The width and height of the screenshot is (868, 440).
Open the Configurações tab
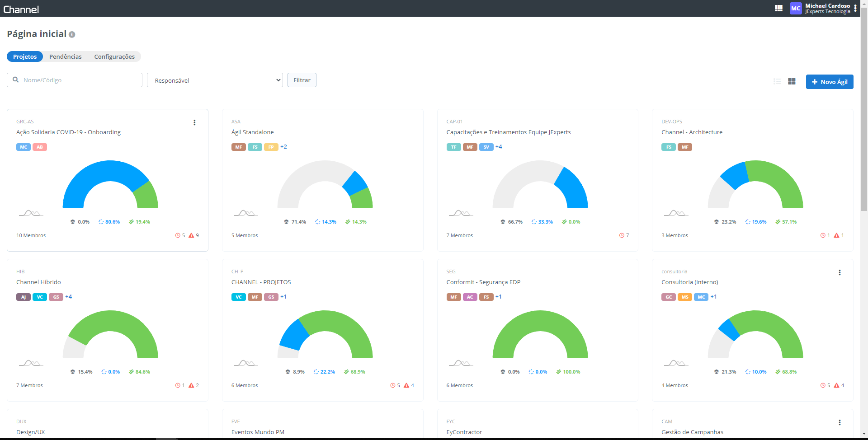tap(114, 56)
